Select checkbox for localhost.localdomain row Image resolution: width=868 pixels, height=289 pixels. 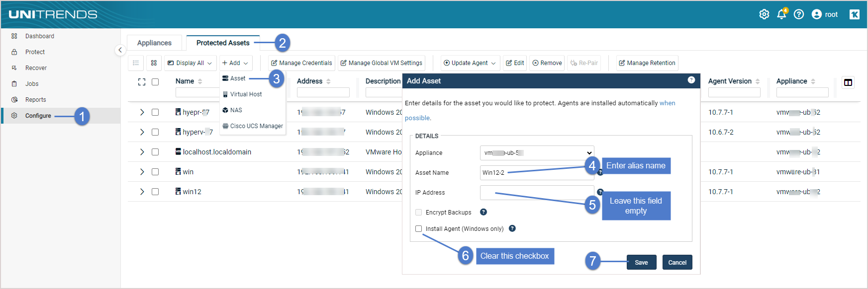pos(155,152)
